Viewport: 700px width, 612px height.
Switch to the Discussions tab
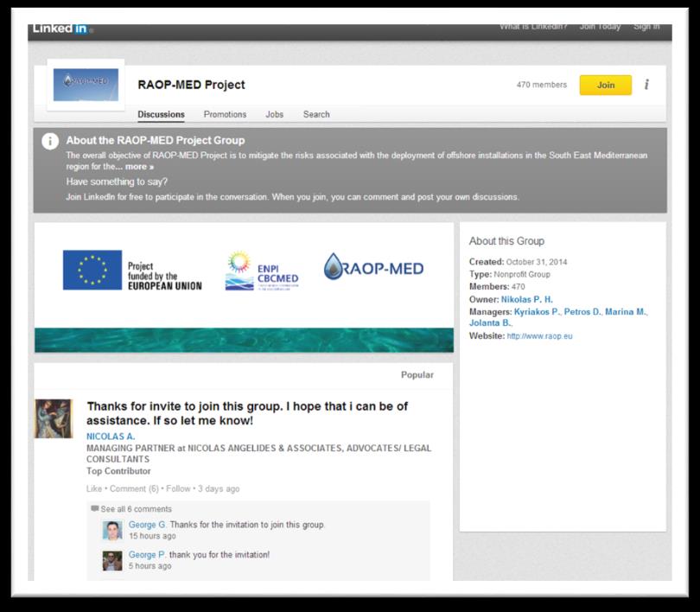[x=161, y=114]
